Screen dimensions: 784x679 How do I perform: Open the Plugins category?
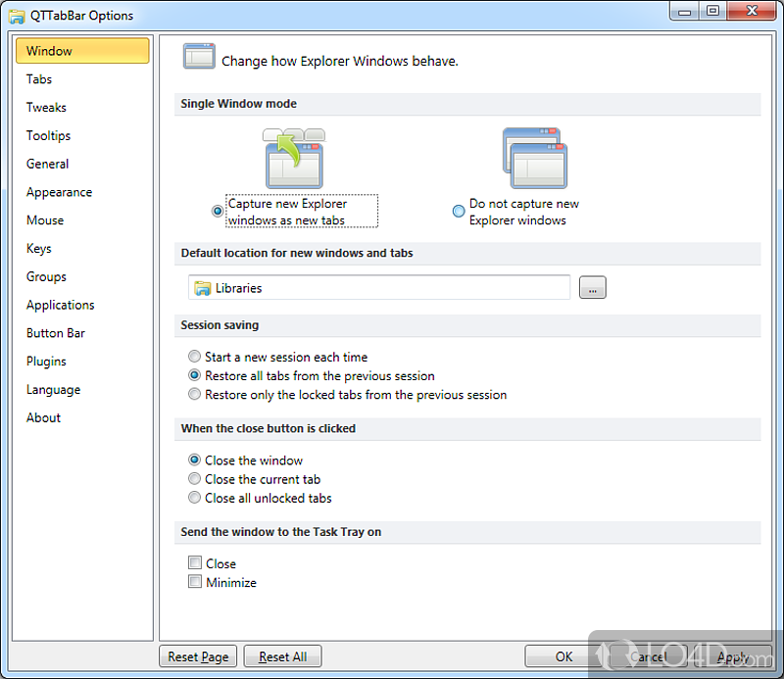(x=46, y=362)
